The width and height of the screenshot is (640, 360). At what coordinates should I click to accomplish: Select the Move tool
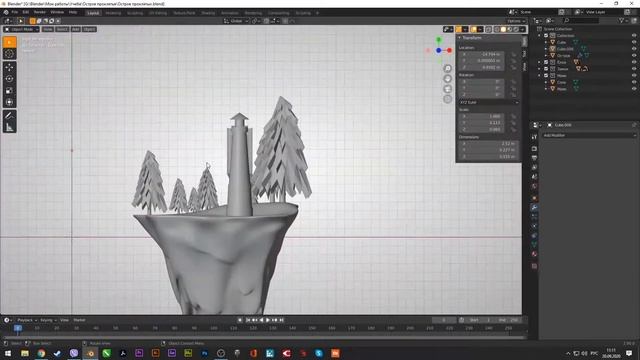9,67
